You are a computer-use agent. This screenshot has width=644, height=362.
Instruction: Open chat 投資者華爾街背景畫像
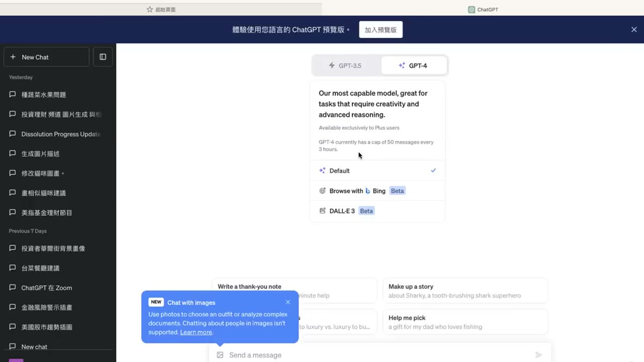[58, 248]
